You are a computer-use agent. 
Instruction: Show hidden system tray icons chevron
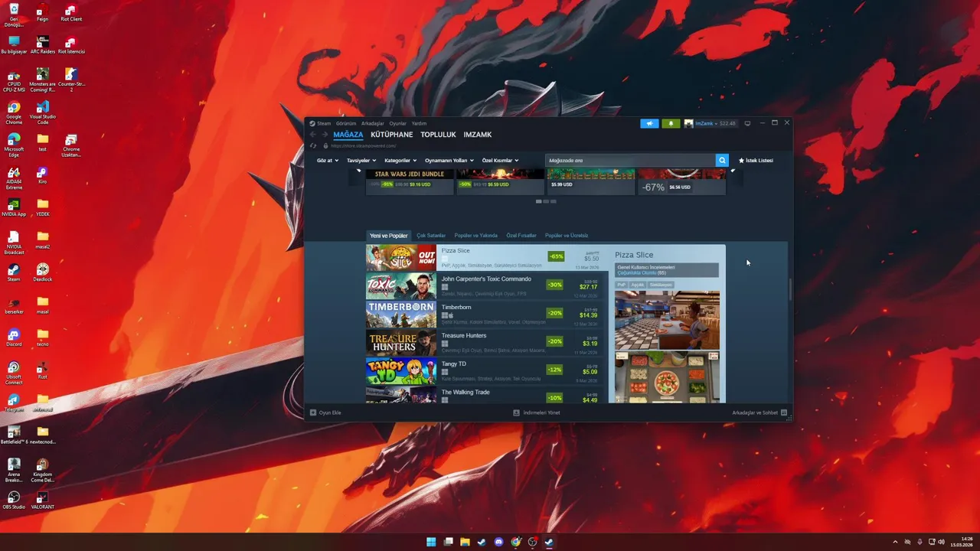tap(895, 542)
